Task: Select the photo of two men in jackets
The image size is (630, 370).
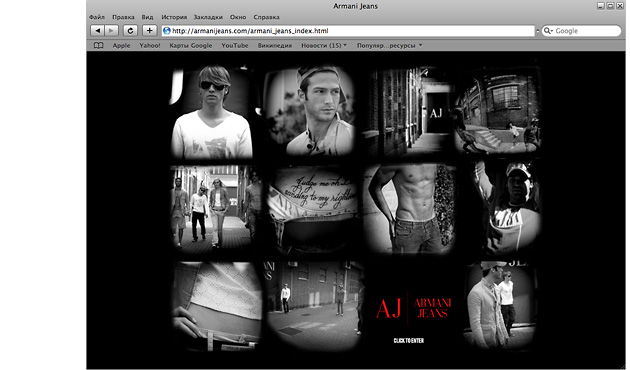Action: (499, 305)
